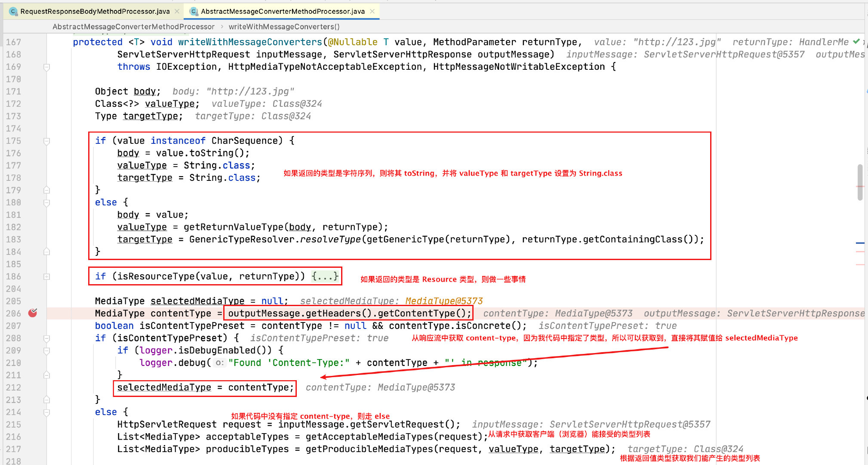The image size is (868, 465).
Task: Collapse isContentTypePreset block at line 208
Action: [47, 339]
